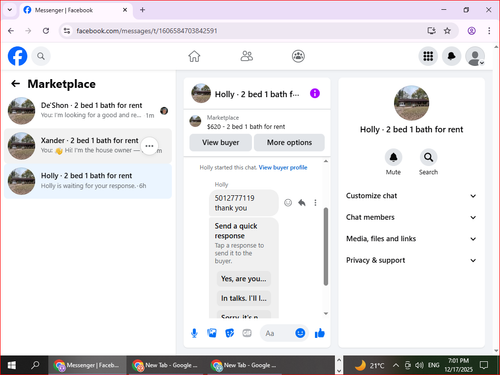This screenshot has width=500, height=375.
Task: Click the View buyer button
Action: pos(220,142)
